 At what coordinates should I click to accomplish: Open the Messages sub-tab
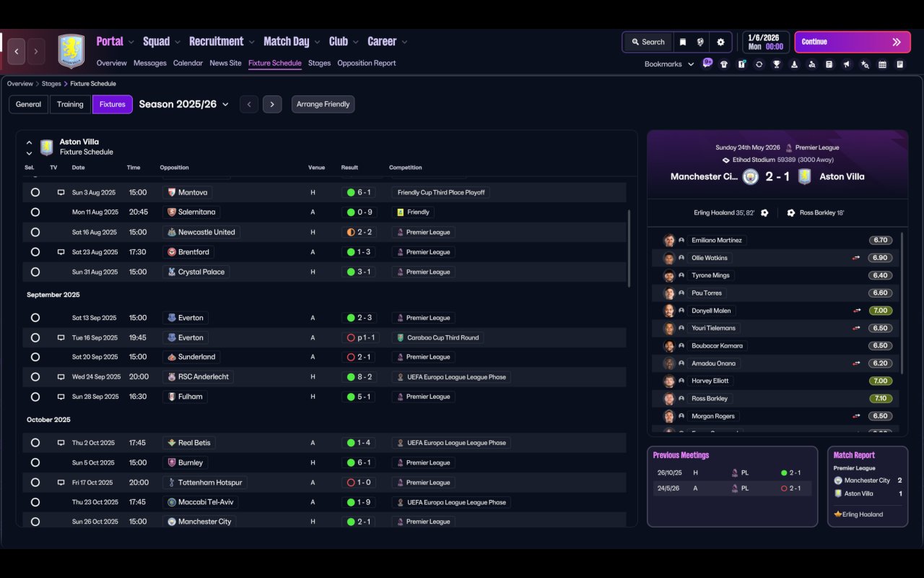pyautogui.click(x=150, y=63)
